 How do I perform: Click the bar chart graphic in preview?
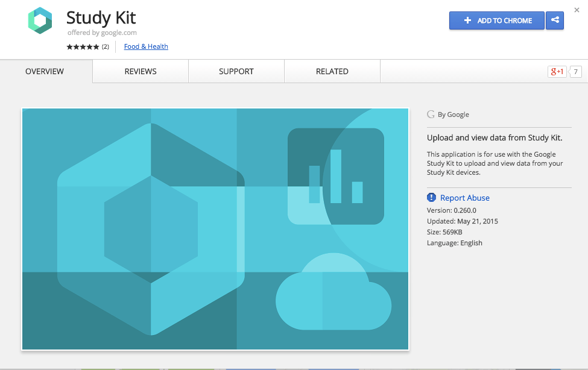tap(335, 176)
